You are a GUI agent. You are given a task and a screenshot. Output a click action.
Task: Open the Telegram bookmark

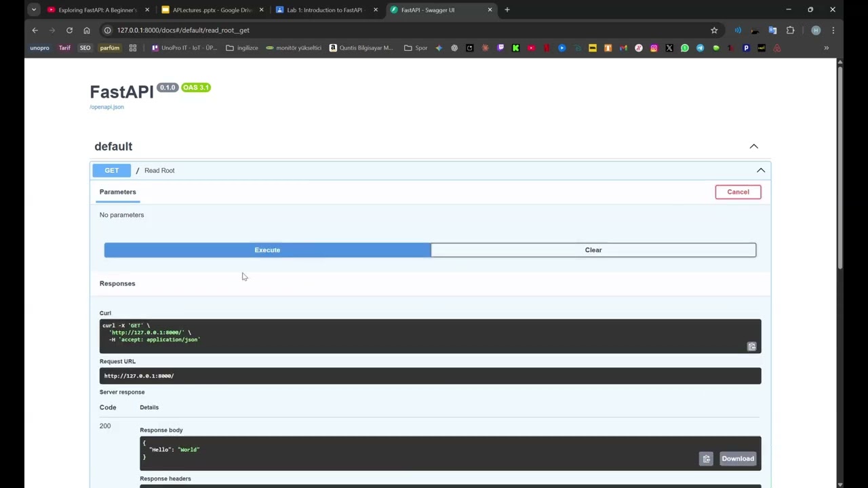click(700, 48)
